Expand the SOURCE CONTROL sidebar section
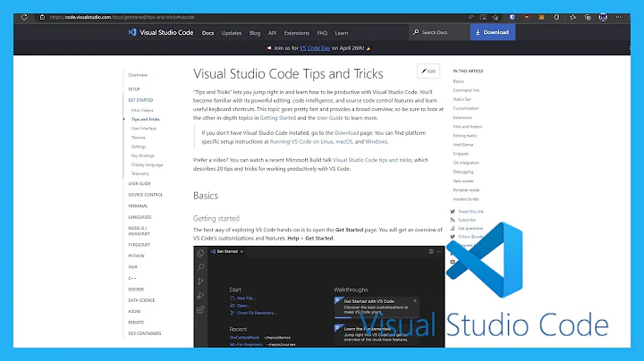Image resolution: width=644 pixels, height=361 pixels. [x=146, y=195]
